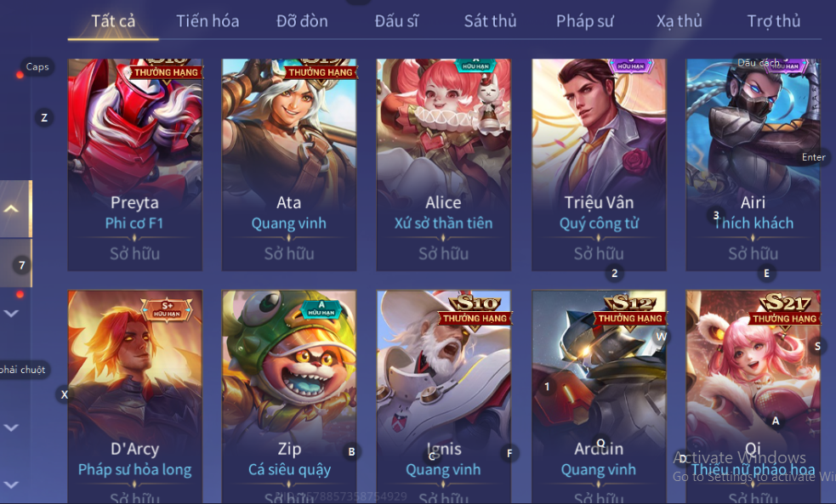Collapse the left sidebar with up chevron
836x504 pixels.
tap(12, 209)
